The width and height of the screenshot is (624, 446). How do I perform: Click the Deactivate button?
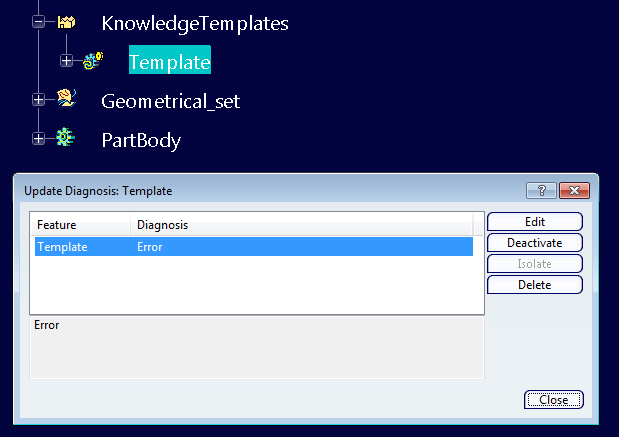[535, 243]
